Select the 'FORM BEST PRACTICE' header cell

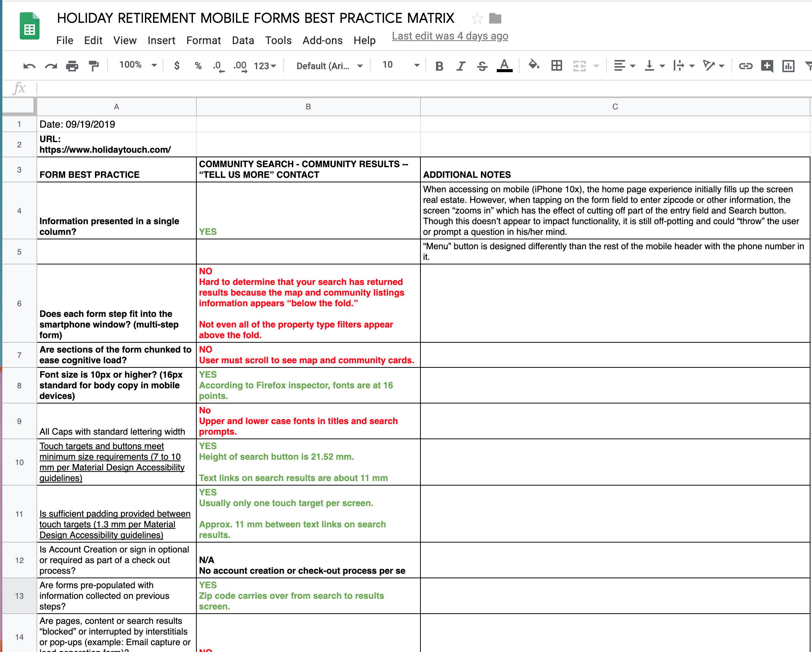117,169
